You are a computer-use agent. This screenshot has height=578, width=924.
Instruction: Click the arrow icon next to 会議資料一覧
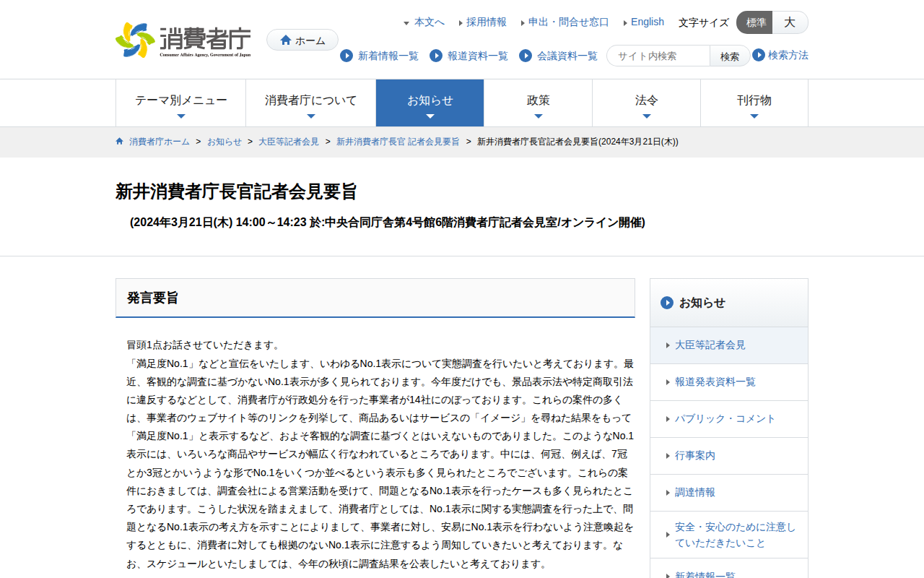coord(526,56)
